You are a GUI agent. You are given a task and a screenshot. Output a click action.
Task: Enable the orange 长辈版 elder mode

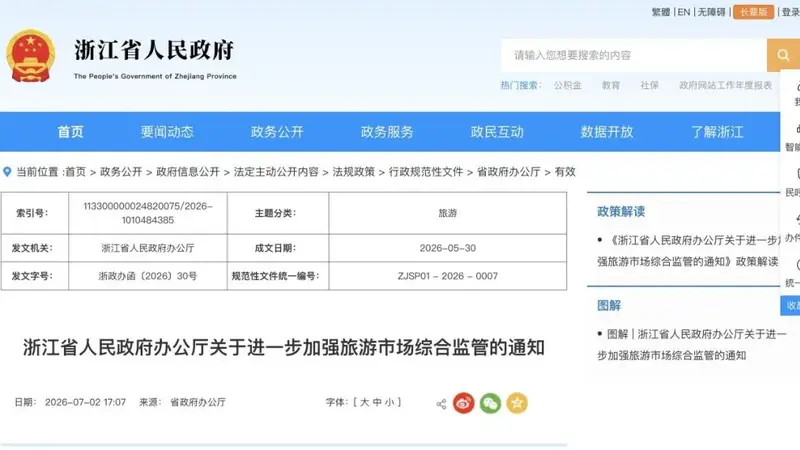pyautogui.click(x=754, y=12)
